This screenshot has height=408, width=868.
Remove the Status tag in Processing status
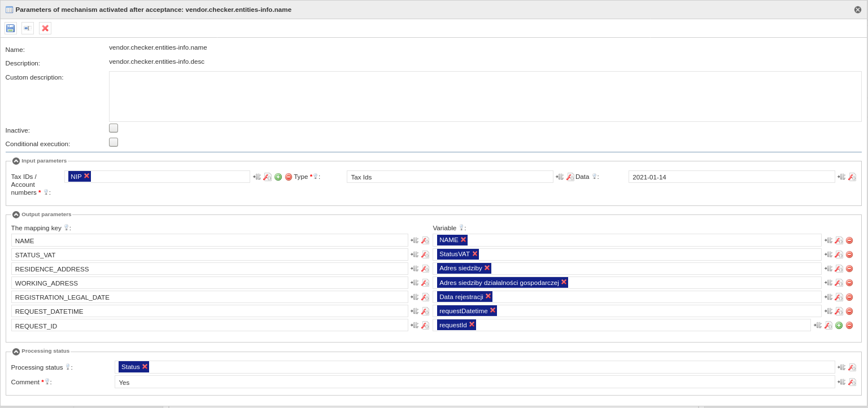pyautogui.click(x=145, y=366)
